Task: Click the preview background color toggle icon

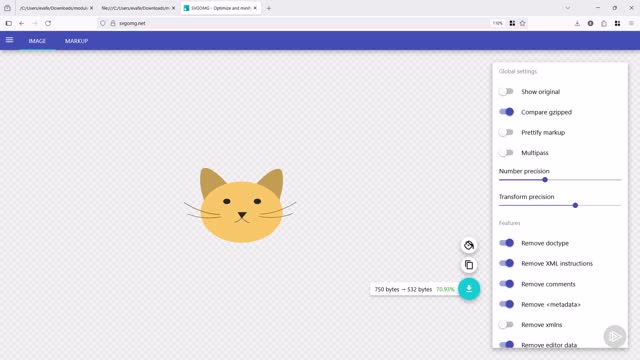Action: click(469, 245)
